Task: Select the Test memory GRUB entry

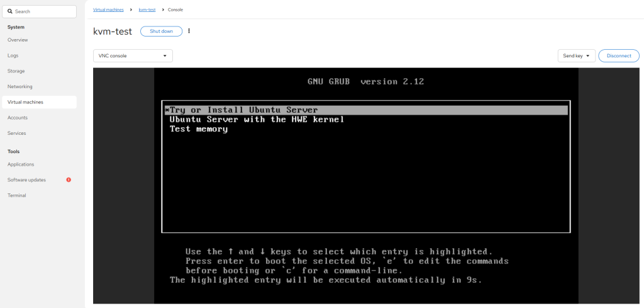Action: 199,129
